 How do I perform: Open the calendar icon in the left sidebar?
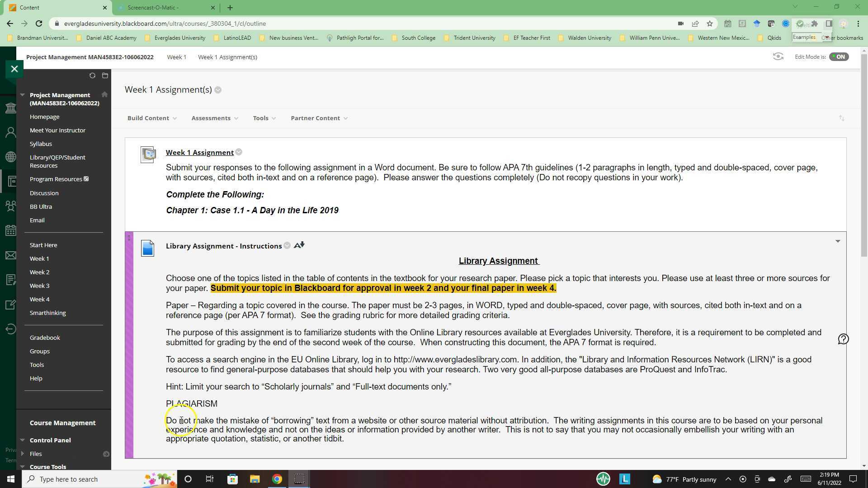[11, 230]
